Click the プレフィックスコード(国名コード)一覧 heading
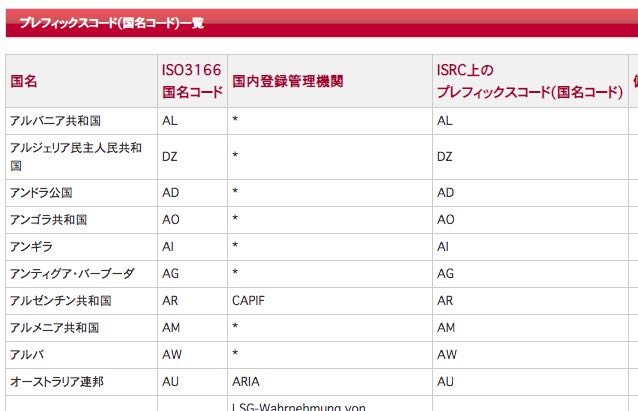This screenshot has width=638, height=411. coord(112,23)
